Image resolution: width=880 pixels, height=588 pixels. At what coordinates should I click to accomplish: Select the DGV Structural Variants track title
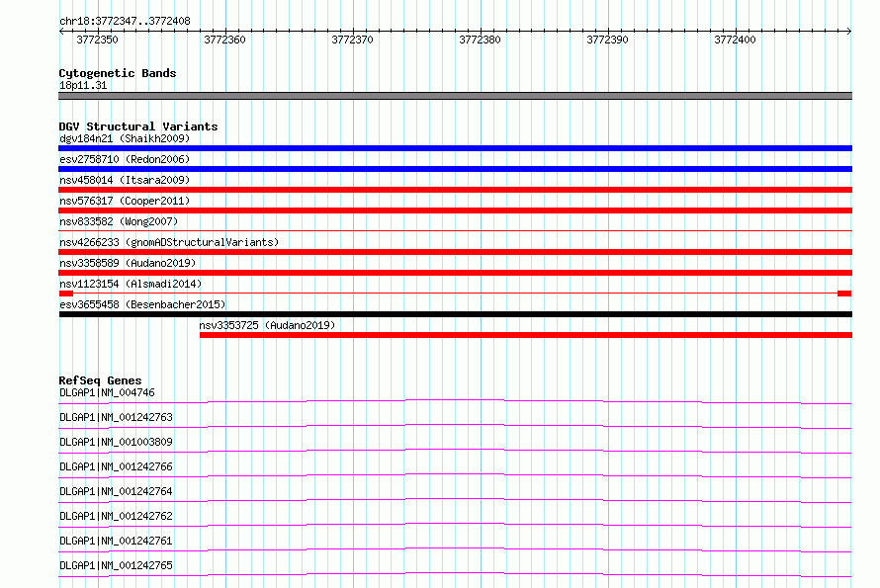138,126
